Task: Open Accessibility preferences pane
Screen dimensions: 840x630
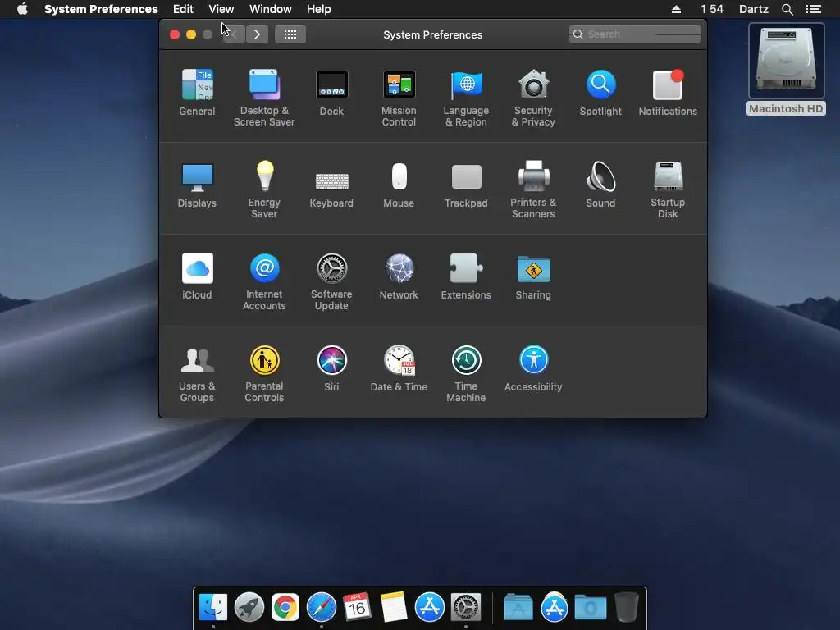Action: pos(533,368)
